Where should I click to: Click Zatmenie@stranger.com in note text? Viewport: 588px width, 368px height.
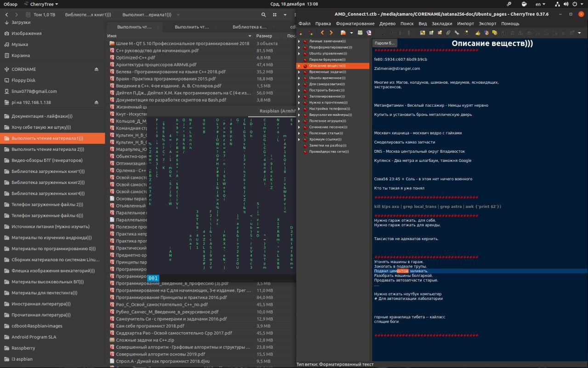(397, 69)
